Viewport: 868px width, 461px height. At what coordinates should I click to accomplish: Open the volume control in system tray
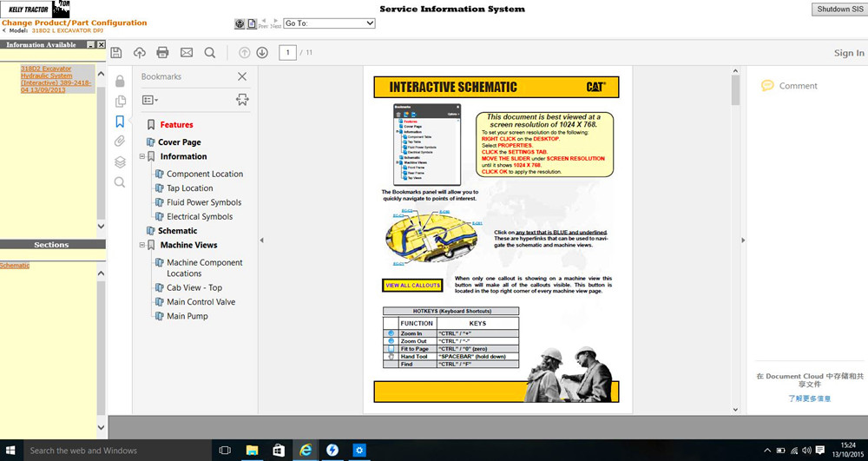[x=806, y=451]
